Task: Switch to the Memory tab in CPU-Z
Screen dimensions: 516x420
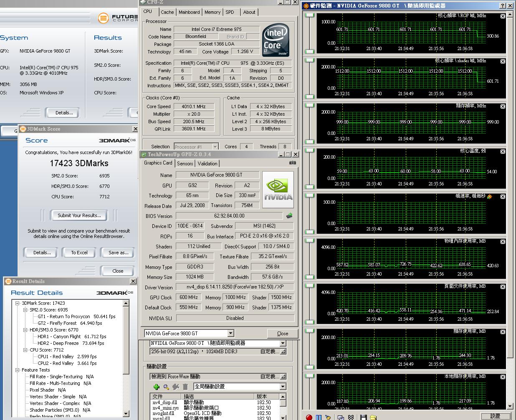Action: tap(212, 12)
